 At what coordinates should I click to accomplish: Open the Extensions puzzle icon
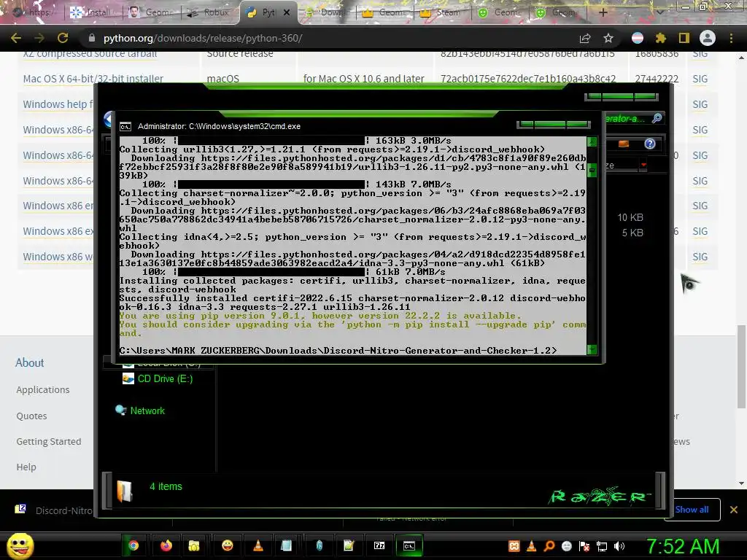click(x=661, y=38)
